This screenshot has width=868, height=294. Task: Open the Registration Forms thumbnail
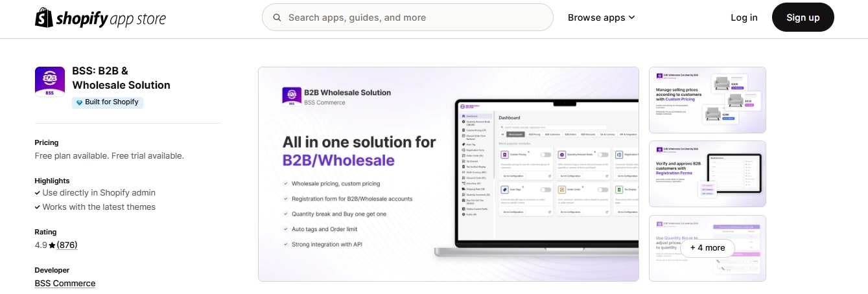[x=707, y=174]
